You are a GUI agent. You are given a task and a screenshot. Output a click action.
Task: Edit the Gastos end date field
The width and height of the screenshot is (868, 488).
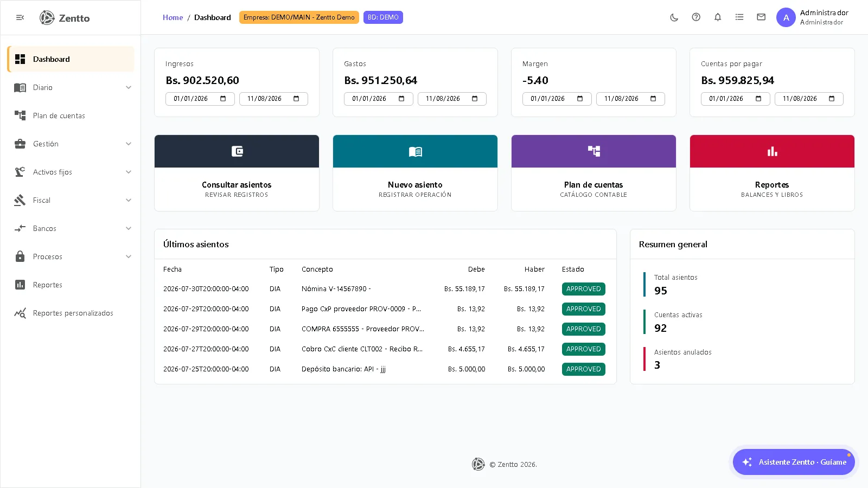[452, 99]
